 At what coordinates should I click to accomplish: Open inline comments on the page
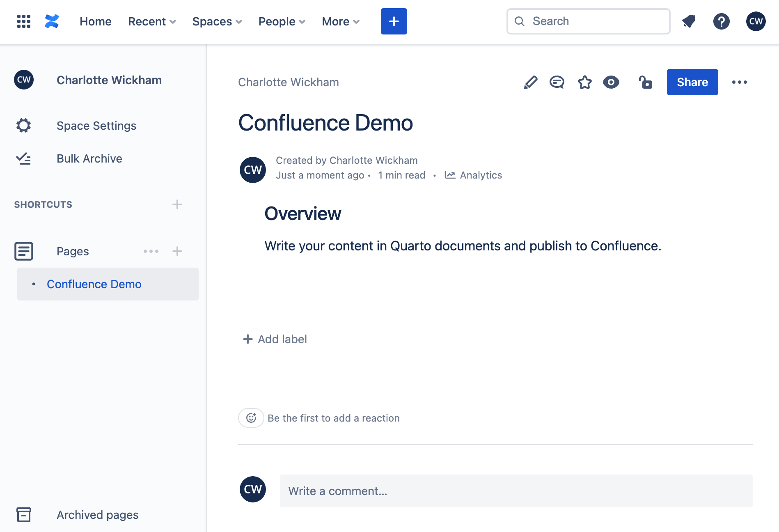557,82
